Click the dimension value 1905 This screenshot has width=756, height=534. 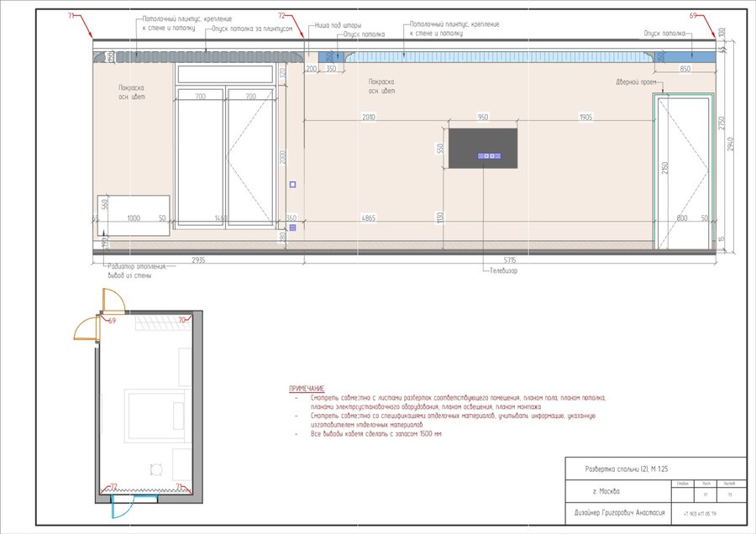[585, 117]
